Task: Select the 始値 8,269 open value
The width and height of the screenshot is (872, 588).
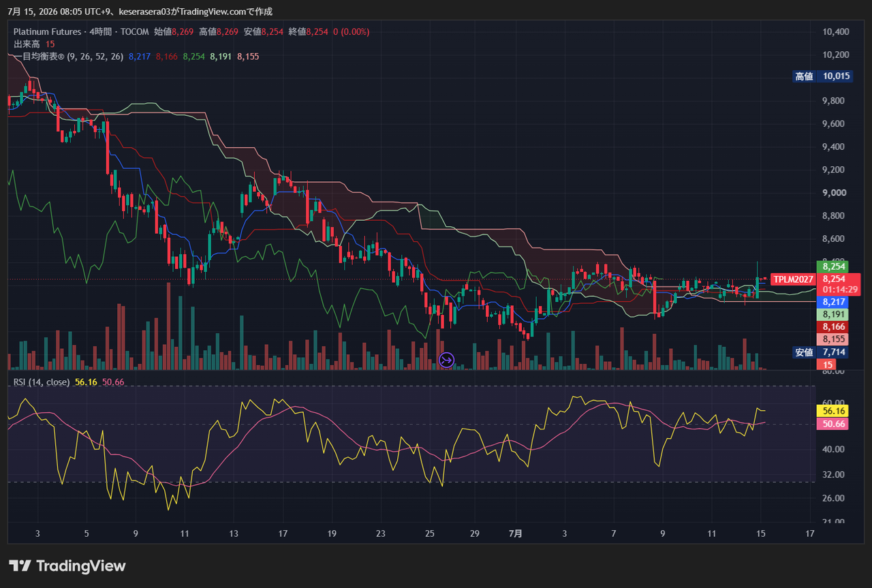Action: pos(174,31)
